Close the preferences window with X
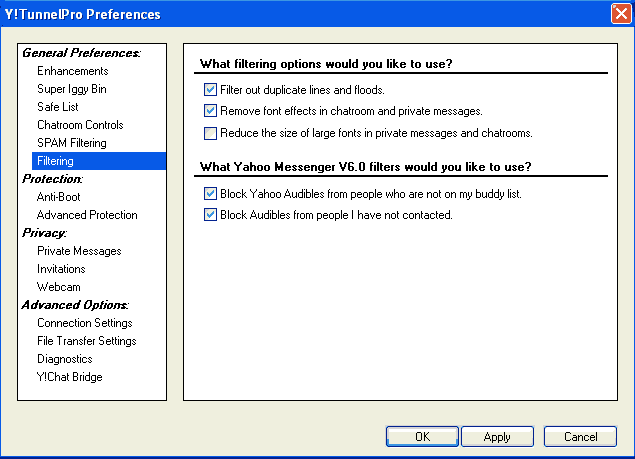Screen dimensions: 635x459 click(x=621, y=14)
